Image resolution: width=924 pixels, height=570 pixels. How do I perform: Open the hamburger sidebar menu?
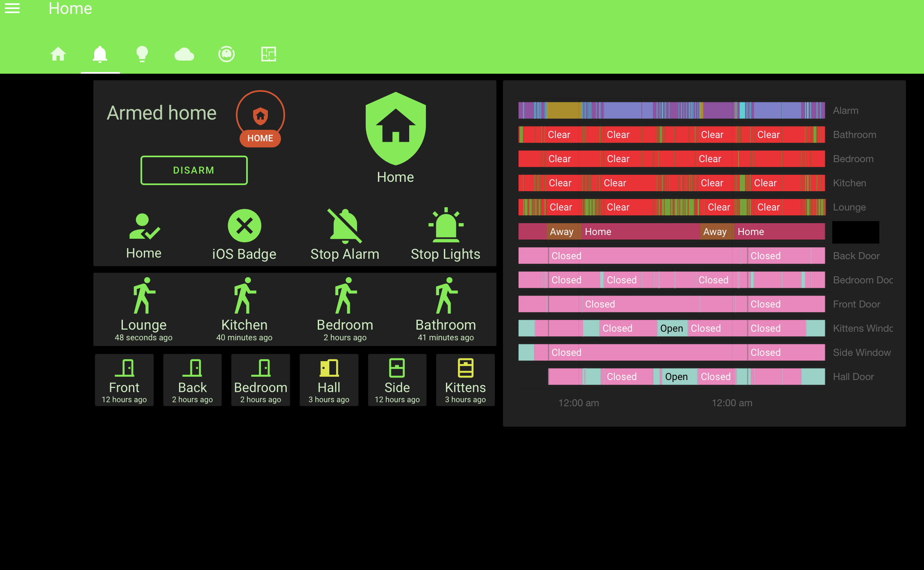tap(12, 8)
